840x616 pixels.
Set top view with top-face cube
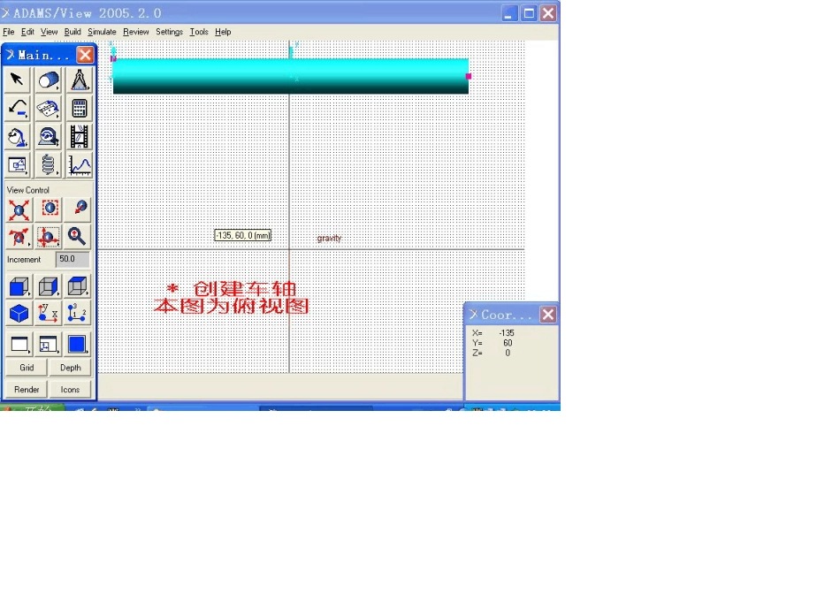78,286
